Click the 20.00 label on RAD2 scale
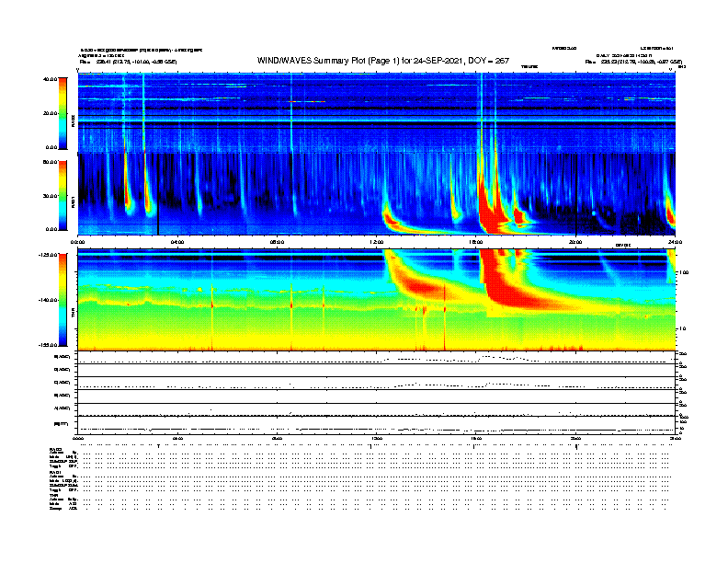 51,113
